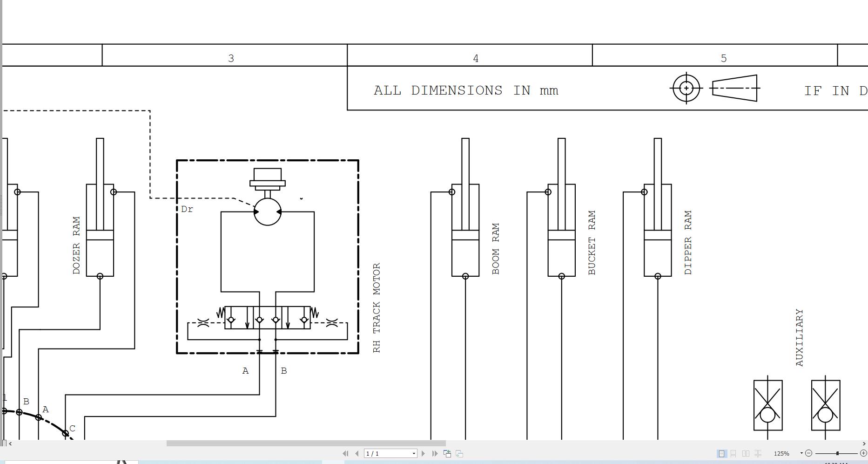
Task: Click the horizontal scrollbar right arrow
Action: 864,444
